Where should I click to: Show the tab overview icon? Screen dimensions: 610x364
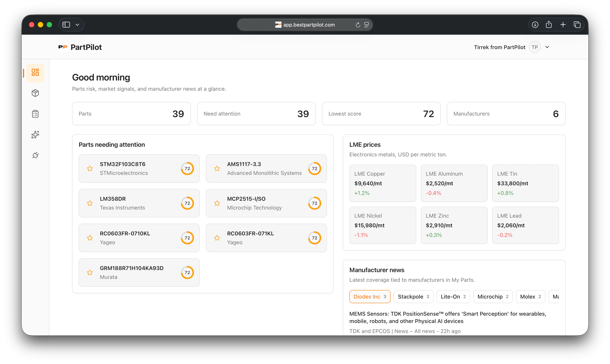click(x=577, y=25)
